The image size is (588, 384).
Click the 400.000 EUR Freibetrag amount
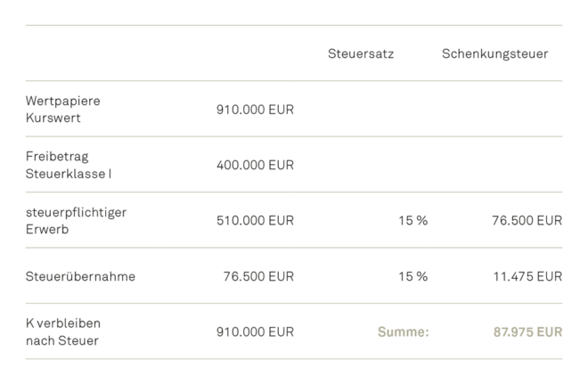255,165
